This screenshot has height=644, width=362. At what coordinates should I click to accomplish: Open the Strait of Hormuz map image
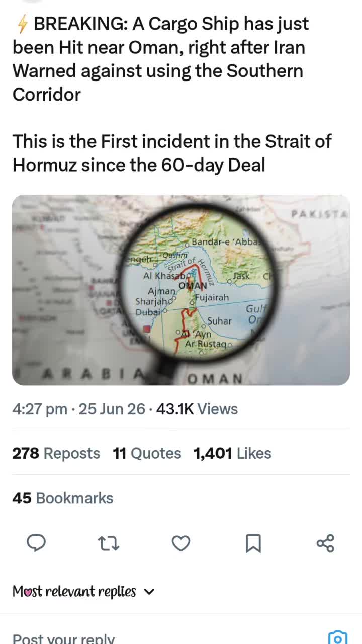[x=181, y=290]
